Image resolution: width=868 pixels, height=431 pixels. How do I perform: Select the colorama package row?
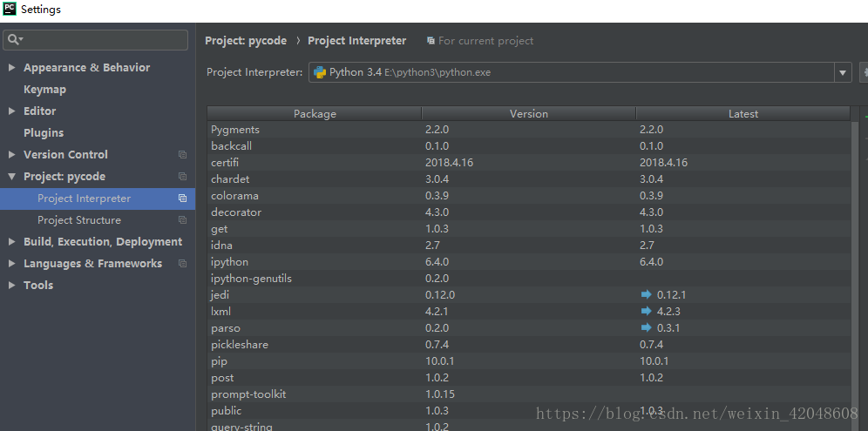click(x=529, y=196)
